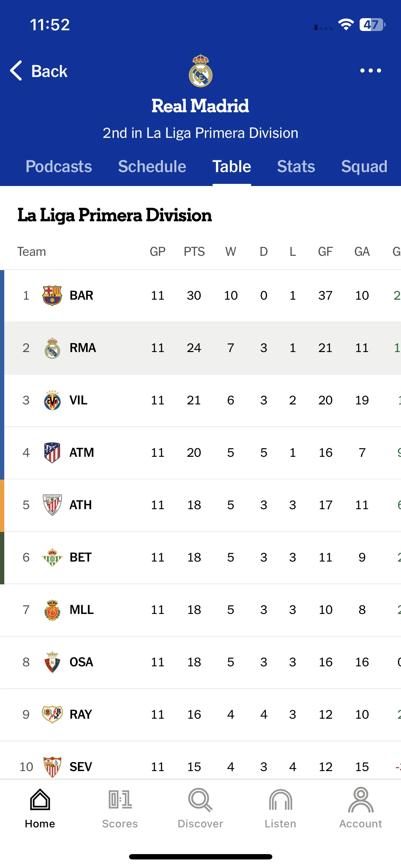Image resolution: width=401 pixels, height=868 pixels.
Task: Tap the Atletico Madrid crest
Action: (x=52, y=453)
